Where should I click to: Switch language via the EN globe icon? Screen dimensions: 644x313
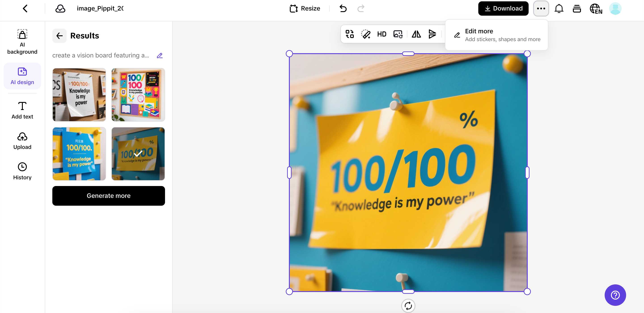(x=596, y=8)
